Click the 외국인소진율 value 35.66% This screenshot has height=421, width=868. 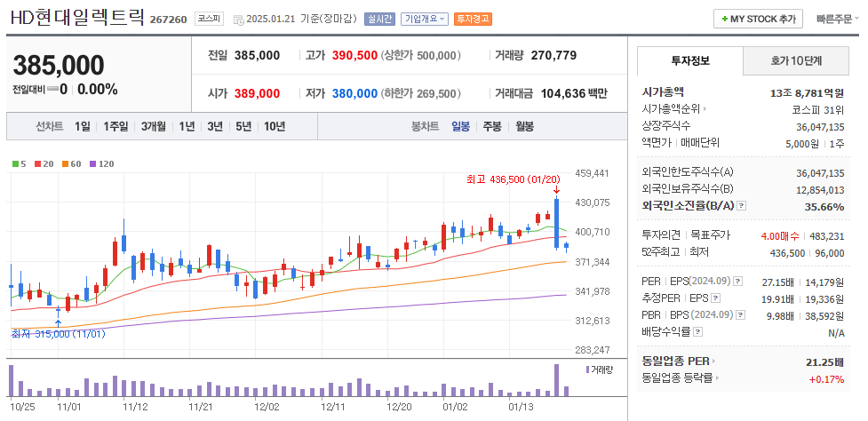click(824, 206)
